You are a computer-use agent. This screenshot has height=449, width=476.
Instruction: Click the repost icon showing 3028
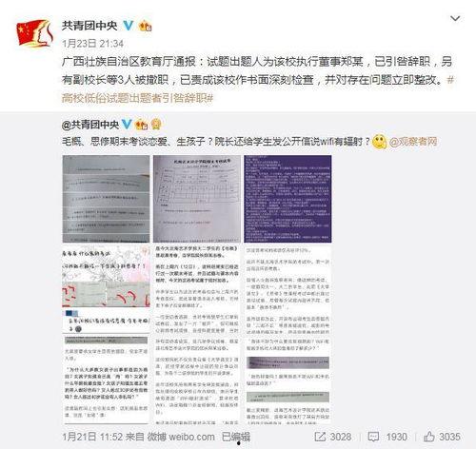point(320,437)
